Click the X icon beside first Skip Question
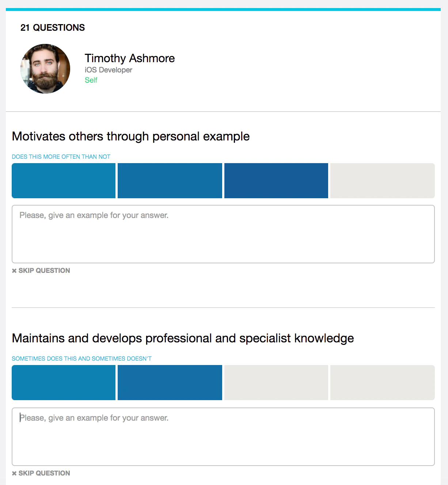Screen dimensions: 448x485 (x=14, y=271)
